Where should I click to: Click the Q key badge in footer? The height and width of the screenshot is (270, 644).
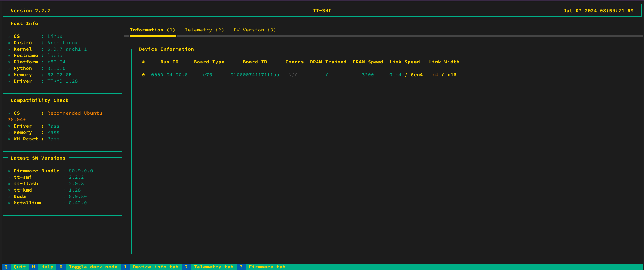coord(6,267)
